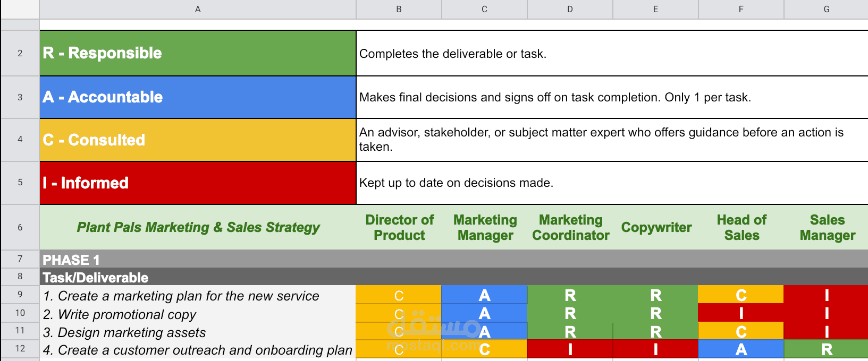
Task: Click the yellow 'C - Consulted' cell
Action: pos(198,140)
